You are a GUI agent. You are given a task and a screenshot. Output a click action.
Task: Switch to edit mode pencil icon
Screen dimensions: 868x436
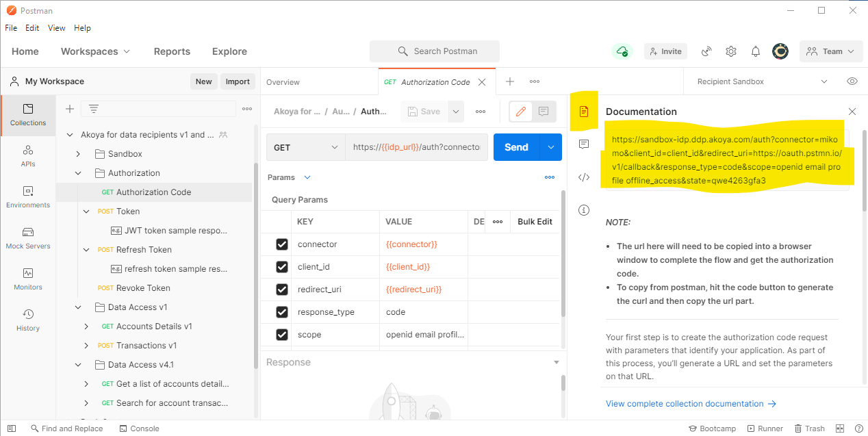click(521, 112)
